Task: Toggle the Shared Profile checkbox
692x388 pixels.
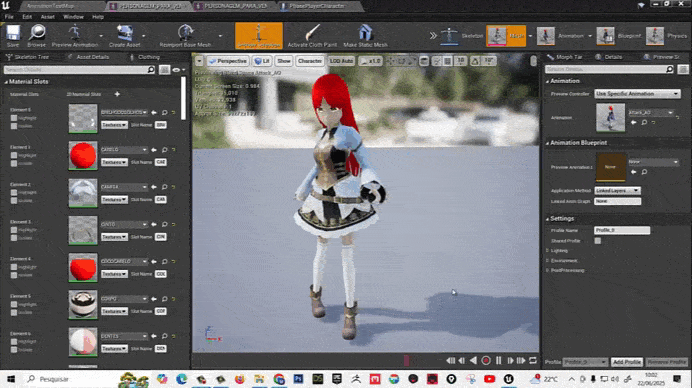Action: [x=598, y=241]
